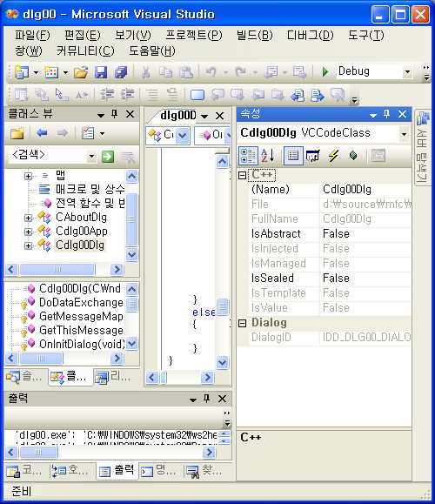Save the file with the floppy disk icon

tap(101, 72)
